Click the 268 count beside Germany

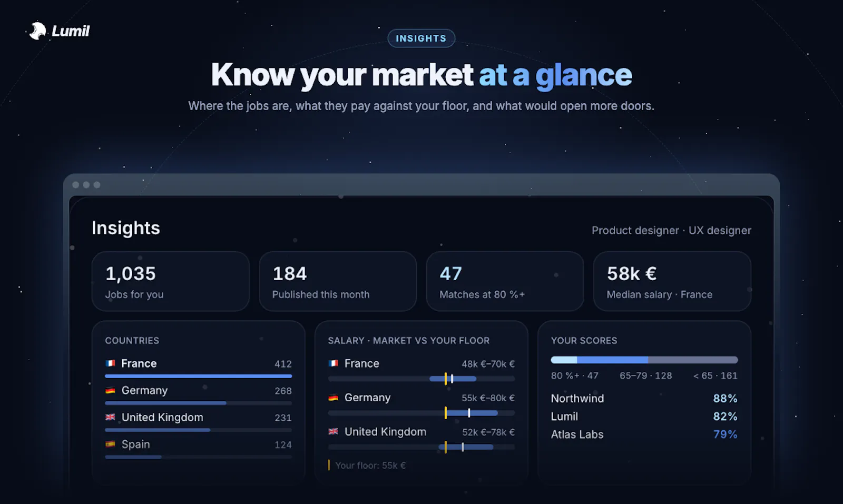tap(283, 391)
